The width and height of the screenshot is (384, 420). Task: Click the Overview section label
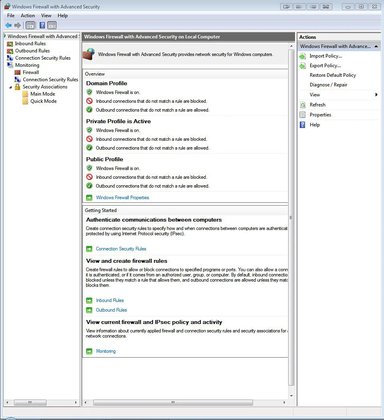click(95, 74)
